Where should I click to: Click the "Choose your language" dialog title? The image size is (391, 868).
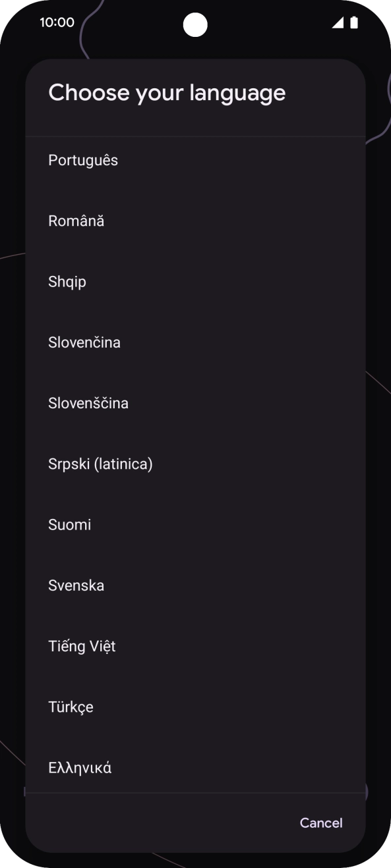click(167, 92)
